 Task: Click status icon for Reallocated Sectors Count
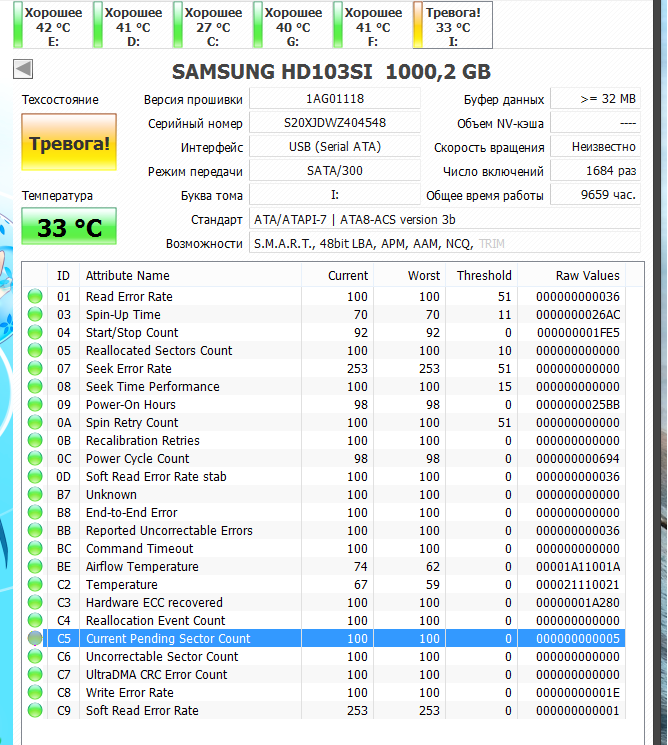35,351
